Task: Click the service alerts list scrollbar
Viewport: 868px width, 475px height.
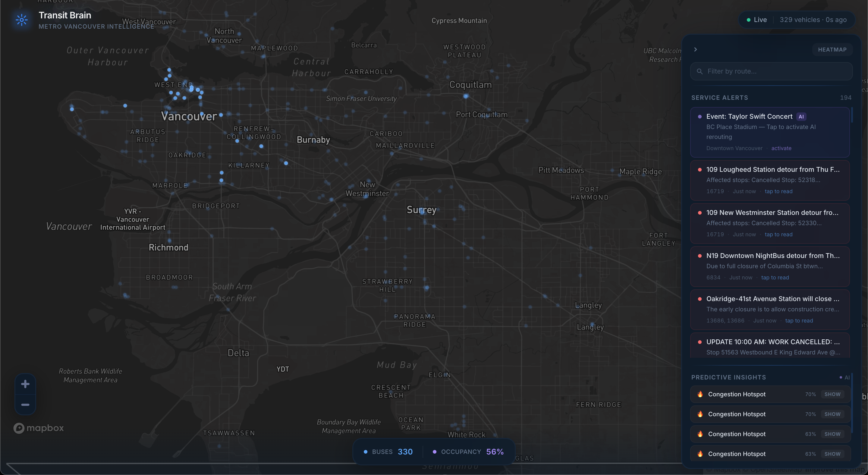Action: (852, 115)
